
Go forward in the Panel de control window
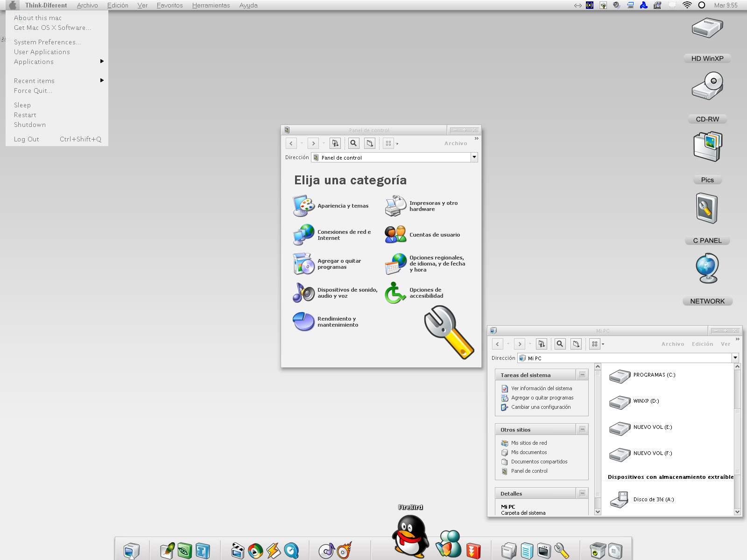click(313, 143)
